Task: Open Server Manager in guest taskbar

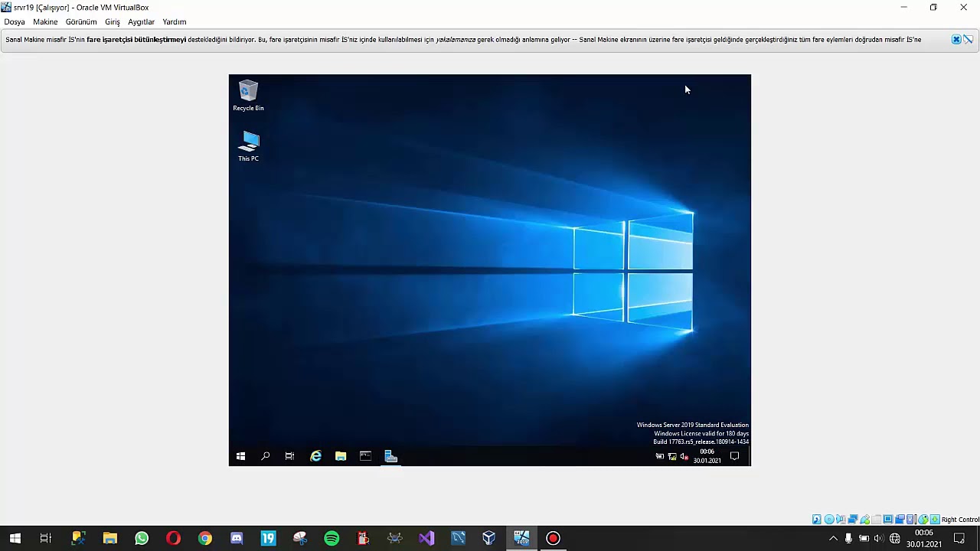Action: [x=391, y=456]
